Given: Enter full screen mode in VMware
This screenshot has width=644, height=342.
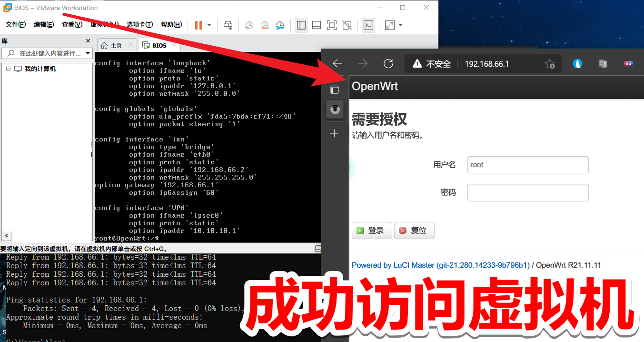Looking at the screenshot, I should tap(332, 25).
